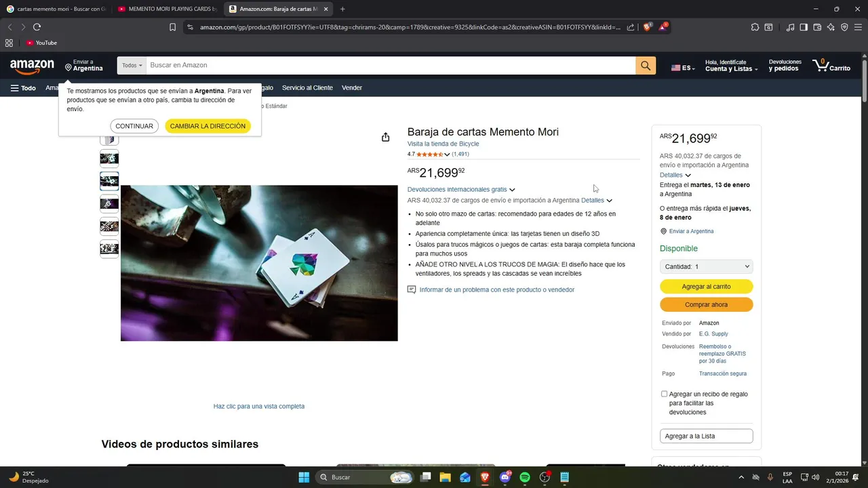
Task: Click E.G. Supply seller link
Action: pyautogui.click(x=713, y=333)
